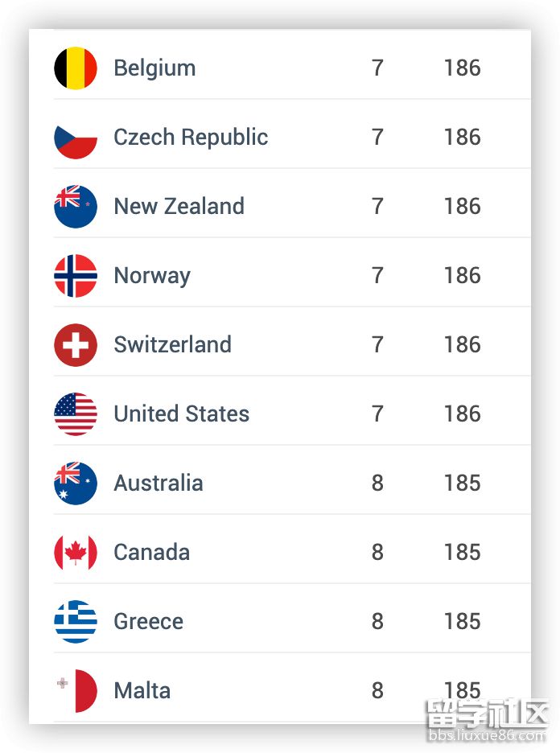This screenshot has height=753, width=560.
Task: Select the Switzerland flag icon
Action: (x=76, y=345)
